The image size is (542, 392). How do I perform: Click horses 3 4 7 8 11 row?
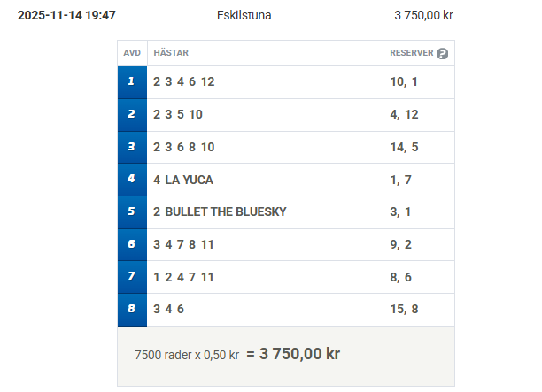click(x=184, y=244)
